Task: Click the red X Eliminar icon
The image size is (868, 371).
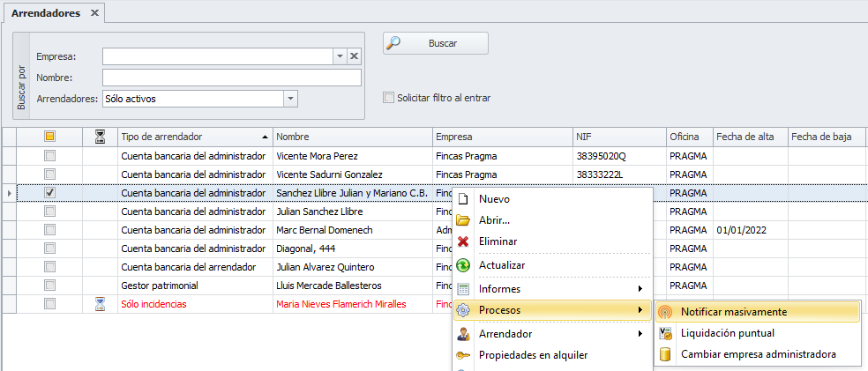Action: pos(463,241)
